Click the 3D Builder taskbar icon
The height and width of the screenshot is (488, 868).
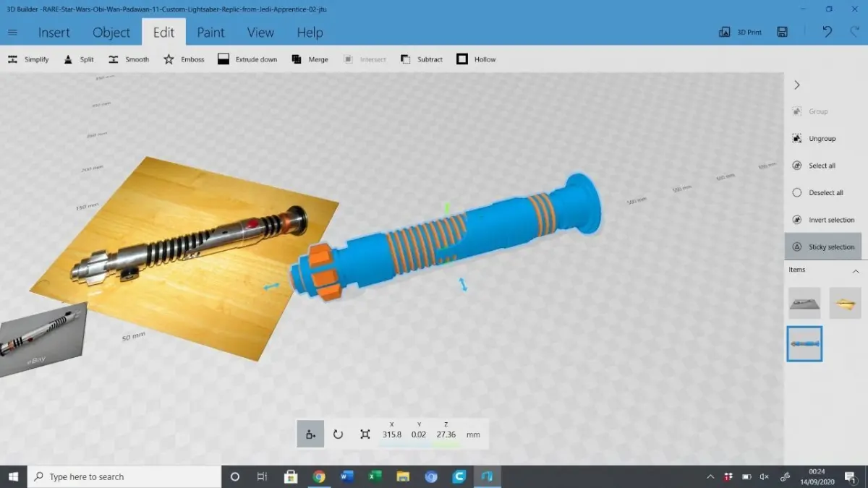pyautogui.click(x=487, y=476)
